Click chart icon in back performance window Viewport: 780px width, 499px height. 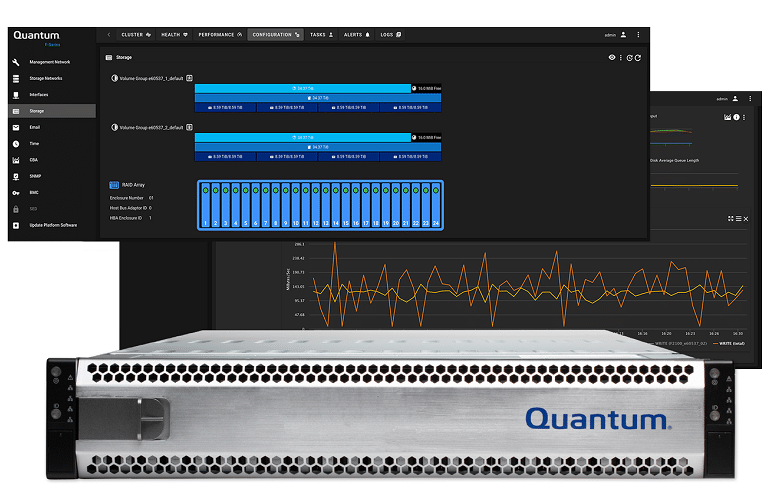(x=727, y=117)
